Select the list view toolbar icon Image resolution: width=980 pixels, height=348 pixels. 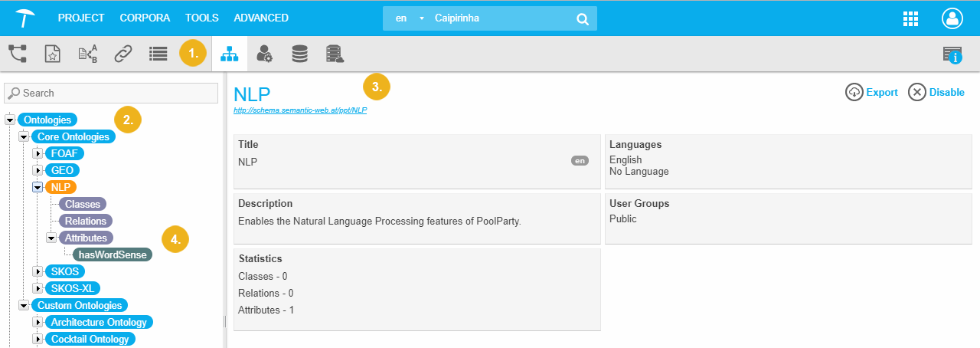tap(158, 54)
